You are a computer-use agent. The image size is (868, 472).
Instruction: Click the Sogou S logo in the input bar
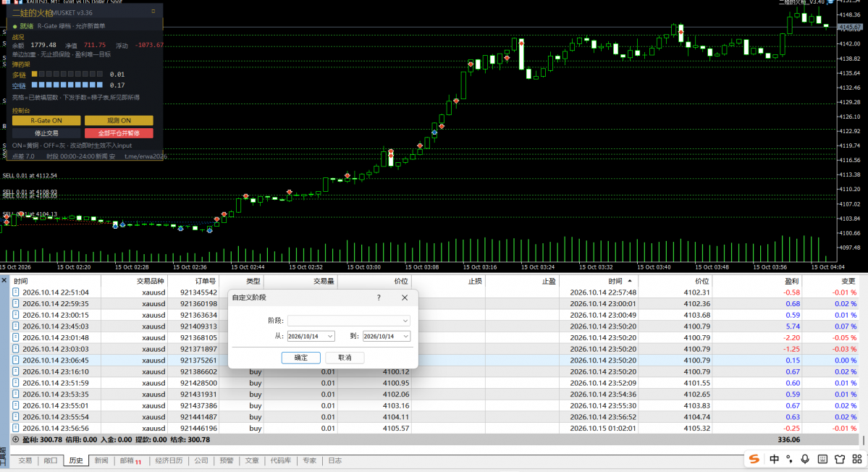click(x=754, y=459)
